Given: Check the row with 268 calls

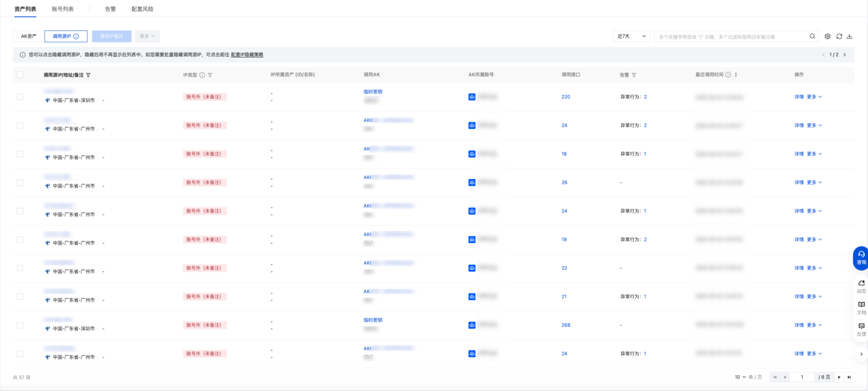Looking at the screenshot, I should point(20,325).
